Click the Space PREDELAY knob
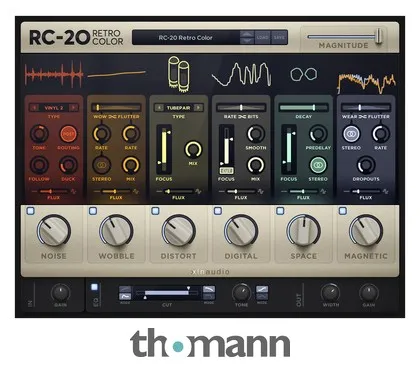Screen dimensions: 420x367 pos(318,134)
